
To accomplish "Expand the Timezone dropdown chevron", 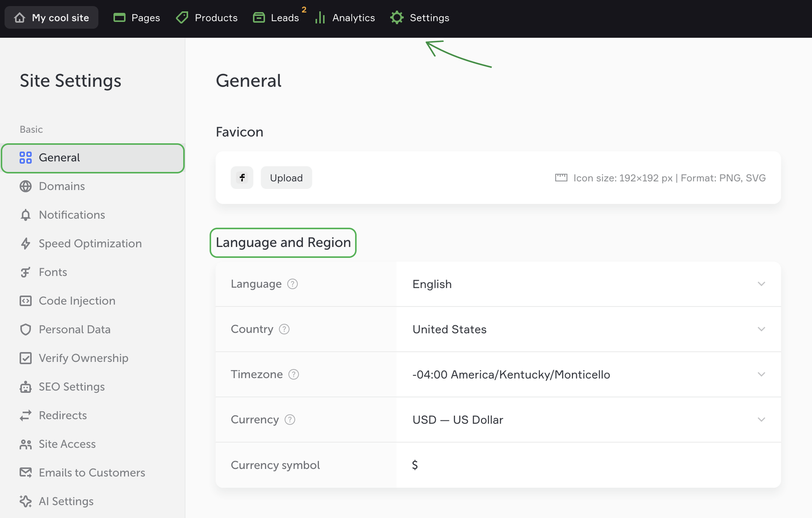I will click(x=761, y=375).
